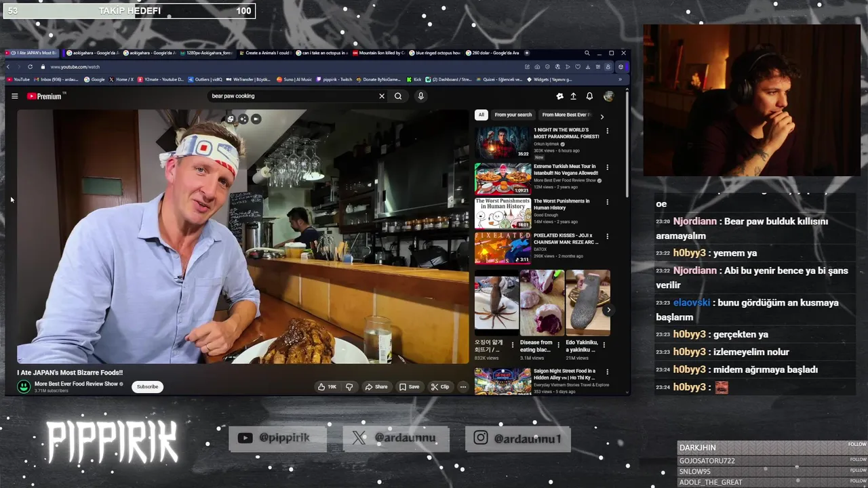Open YouTube notifications bell
The width and height of the screenshot is (868, 488).
589,96
